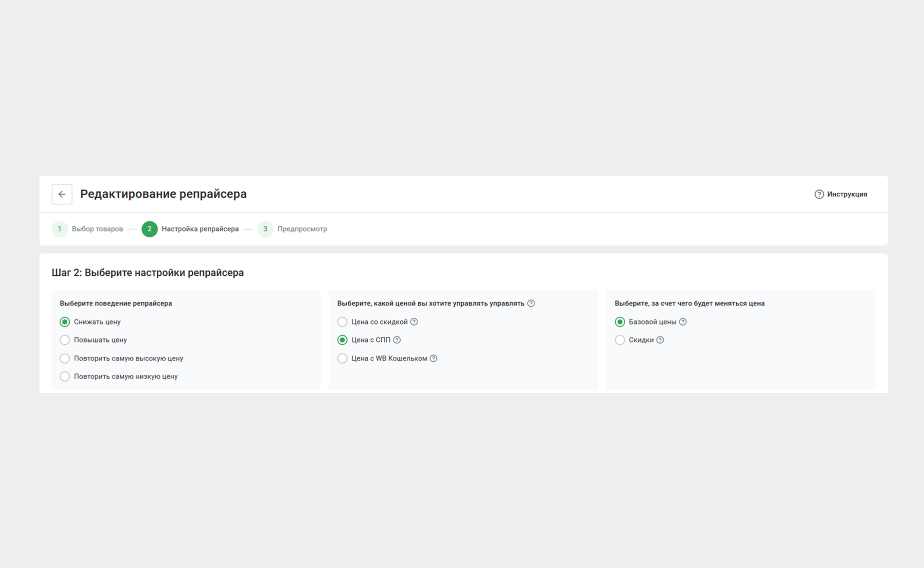Click help icon next to Цена со скидкой
Viewport: 924px width, 568px height.
pos(414,322)
